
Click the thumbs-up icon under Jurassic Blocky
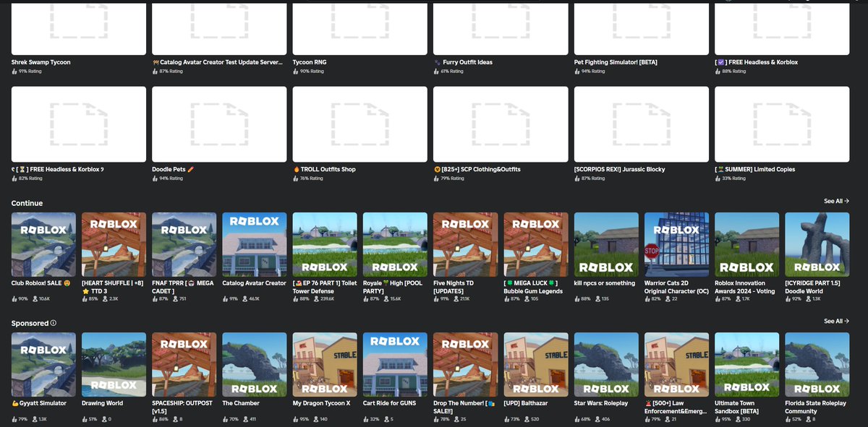pyautogui.click(x=576, y=178)
